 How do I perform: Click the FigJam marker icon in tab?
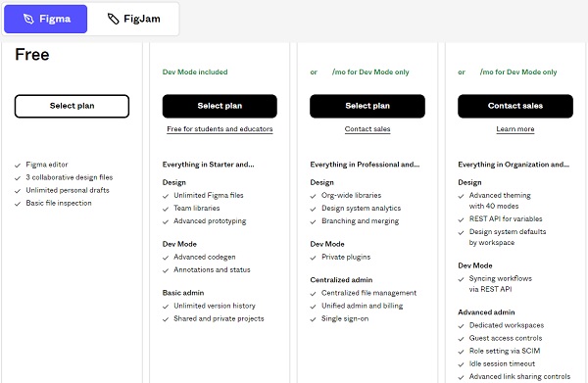[x=113, y=19]
